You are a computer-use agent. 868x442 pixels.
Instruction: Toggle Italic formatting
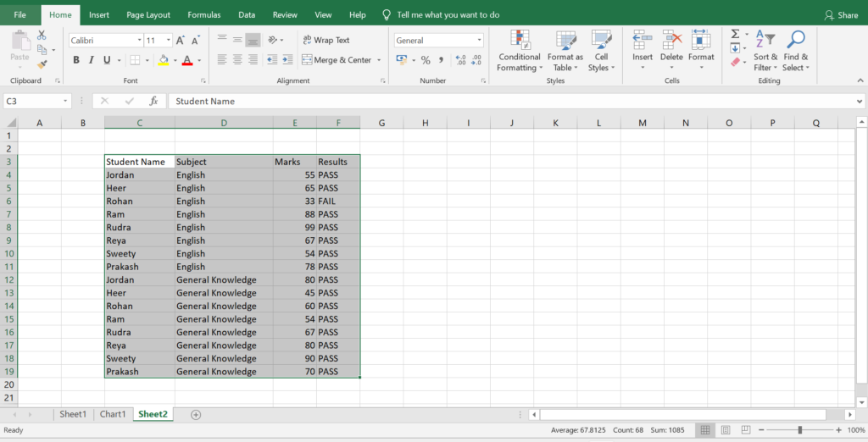point(92,60)
